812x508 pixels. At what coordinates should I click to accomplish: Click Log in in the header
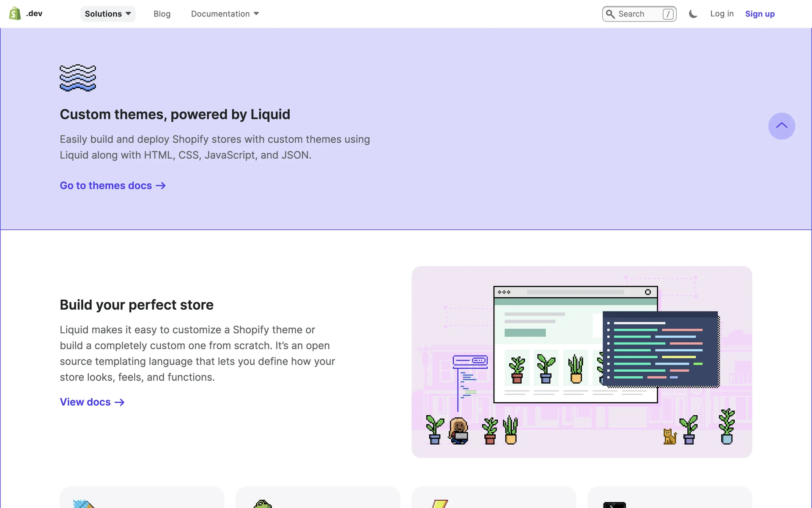pos(721,14)
